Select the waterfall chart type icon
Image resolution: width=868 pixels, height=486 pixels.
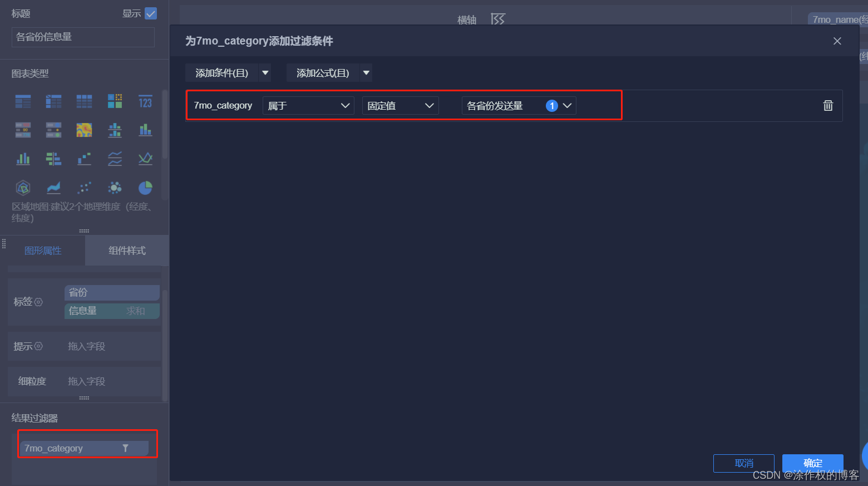[x=84, y=159]
